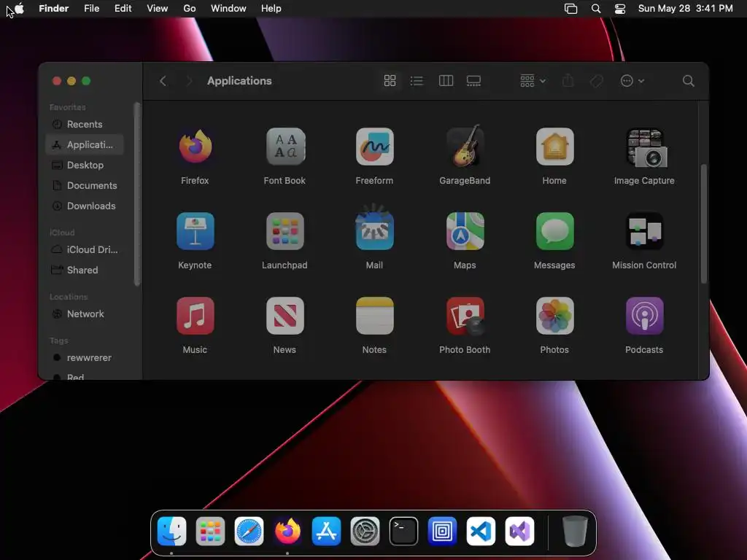
Task: Open the Trash in the Dock
Action: pyautogui.click(x=575, y=531)
